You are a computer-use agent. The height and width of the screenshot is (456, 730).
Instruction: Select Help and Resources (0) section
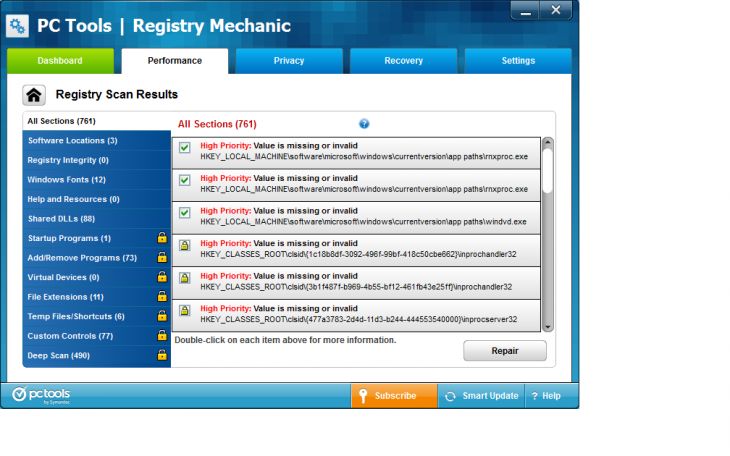pos(97,199)
